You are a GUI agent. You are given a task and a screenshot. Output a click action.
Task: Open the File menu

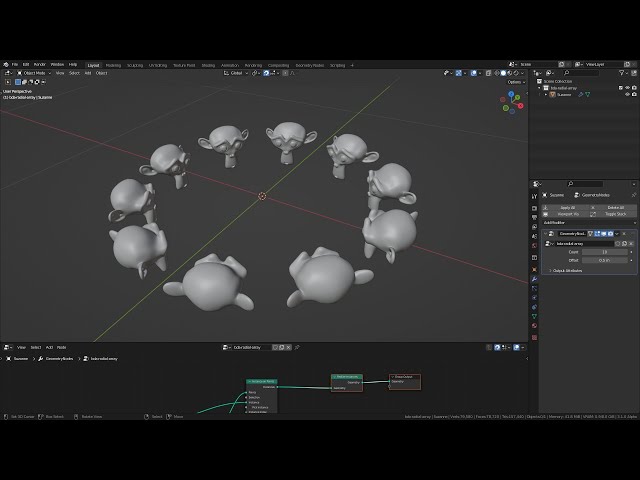click(15, 65)
